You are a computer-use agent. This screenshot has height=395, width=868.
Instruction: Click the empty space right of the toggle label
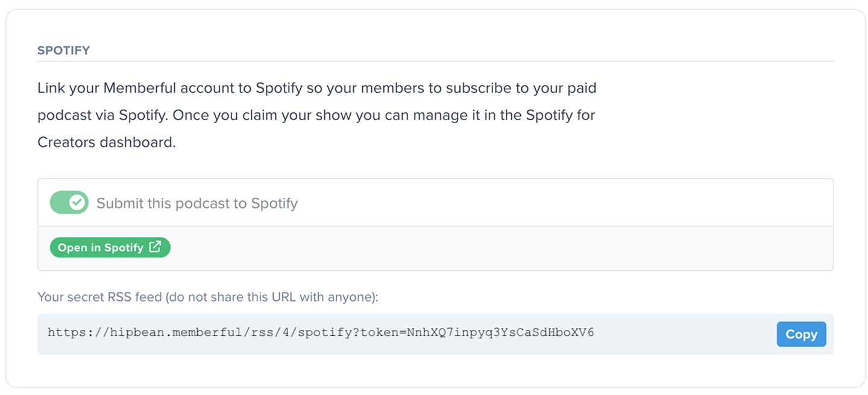(x=542, y=203)
